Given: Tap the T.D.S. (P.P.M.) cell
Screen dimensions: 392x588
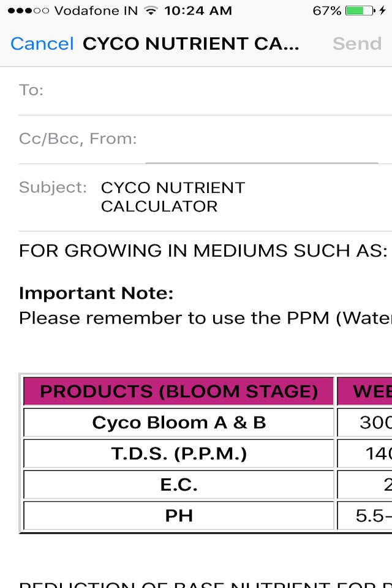Looking at the screenshot, I should (x=179, y=454).
